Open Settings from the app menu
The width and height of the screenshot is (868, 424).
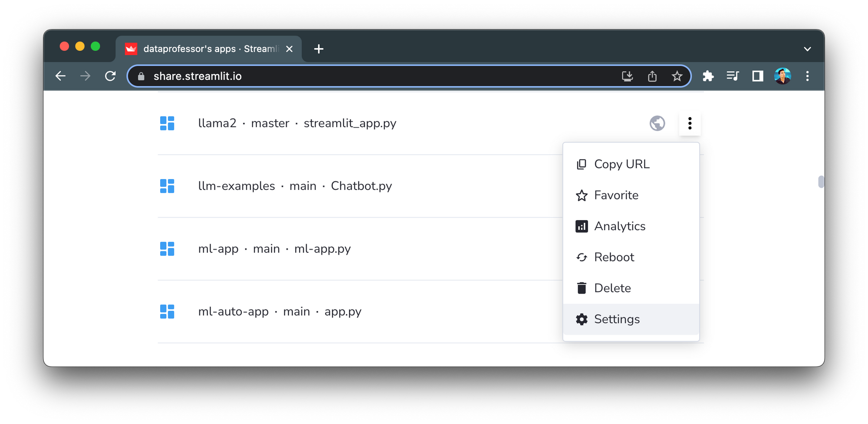click(x=616, y=319)
